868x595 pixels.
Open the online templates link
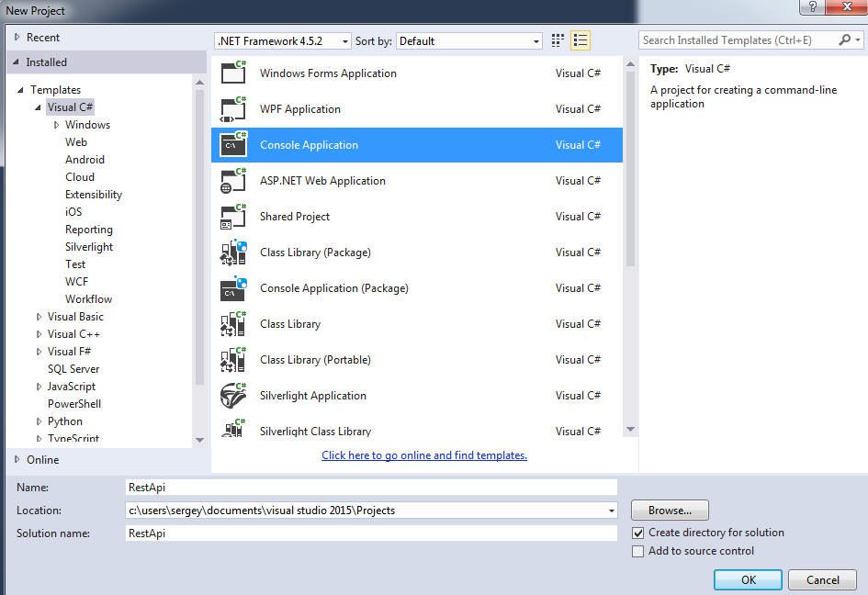point(424,455)
